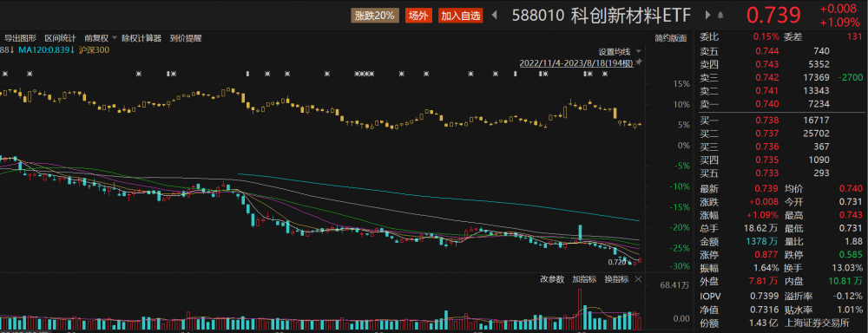This screenshot has width=868, height=333.
Task: Go to the next stock with the right arrow
Action: pos(708,16)
